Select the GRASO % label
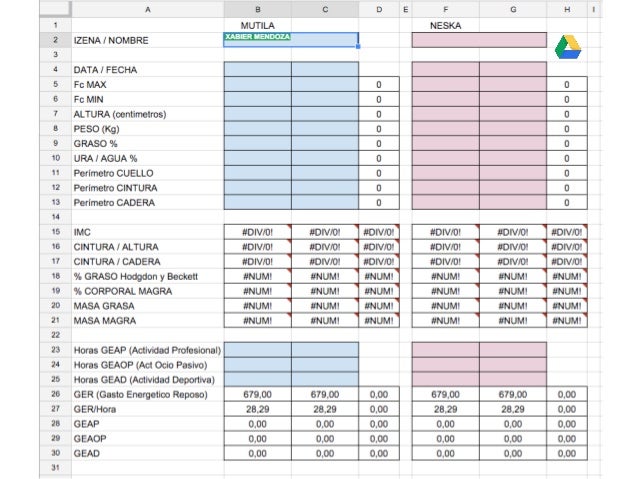The image size is (638, 479). [x=95, y=144]
